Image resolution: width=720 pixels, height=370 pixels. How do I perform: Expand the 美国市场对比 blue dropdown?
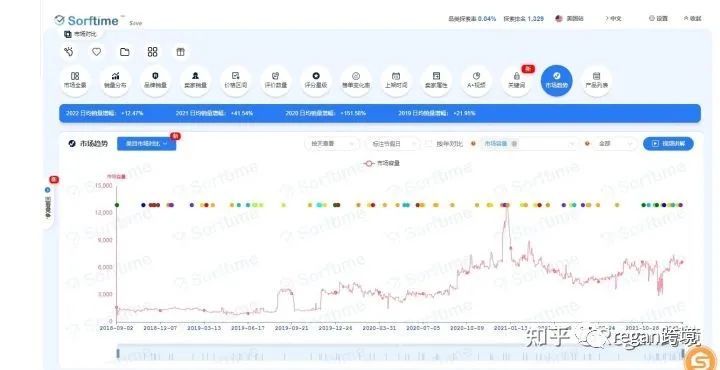pyautogui.click(x=146, y=144)
